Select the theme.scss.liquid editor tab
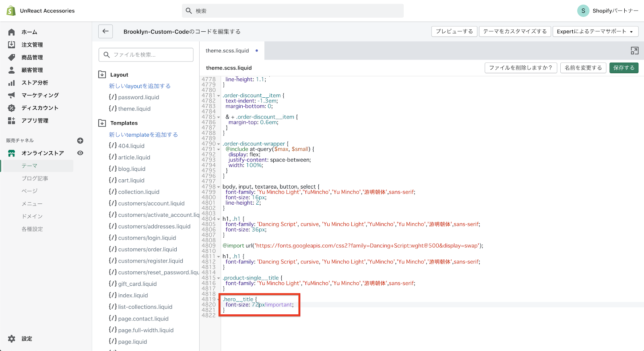The width and height of the screenshot is (644, 351). 227,51
